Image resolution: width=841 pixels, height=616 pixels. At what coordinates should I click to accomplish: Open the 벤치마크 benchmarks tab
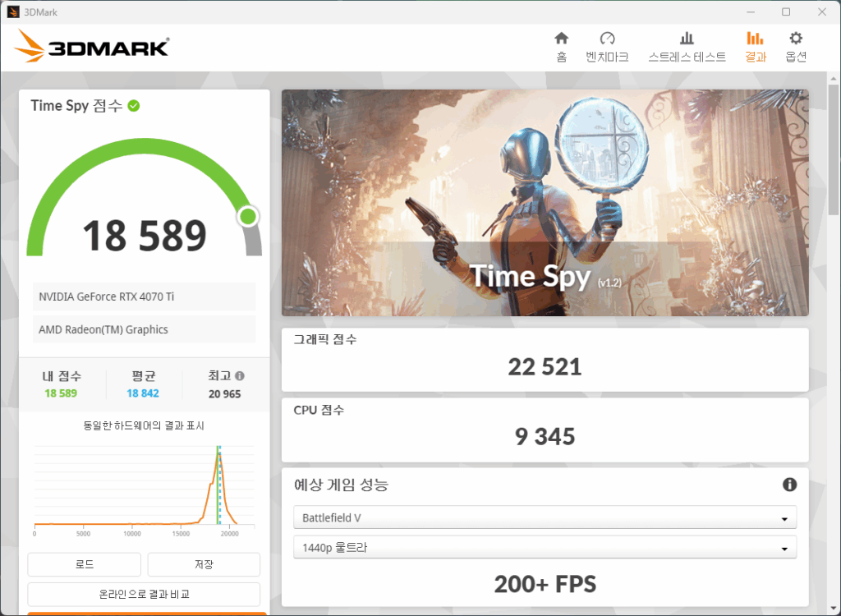(607, 47)
